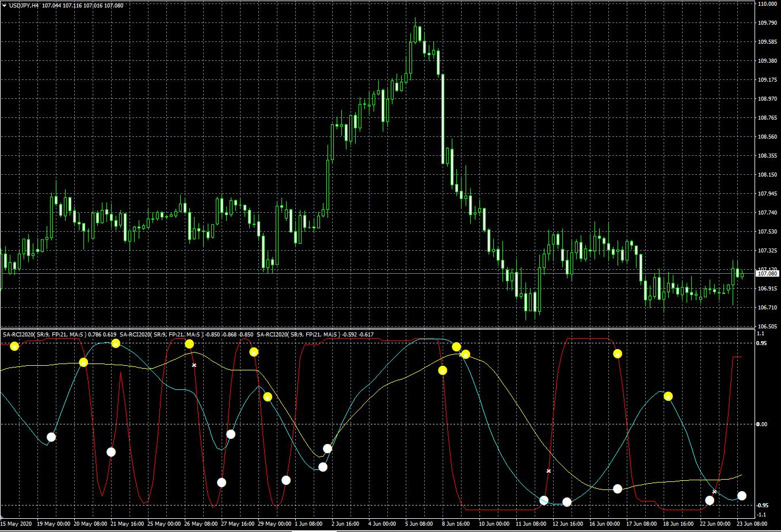
Task: Click the 109.790 price axis label
Action: [x=767, y=23]
